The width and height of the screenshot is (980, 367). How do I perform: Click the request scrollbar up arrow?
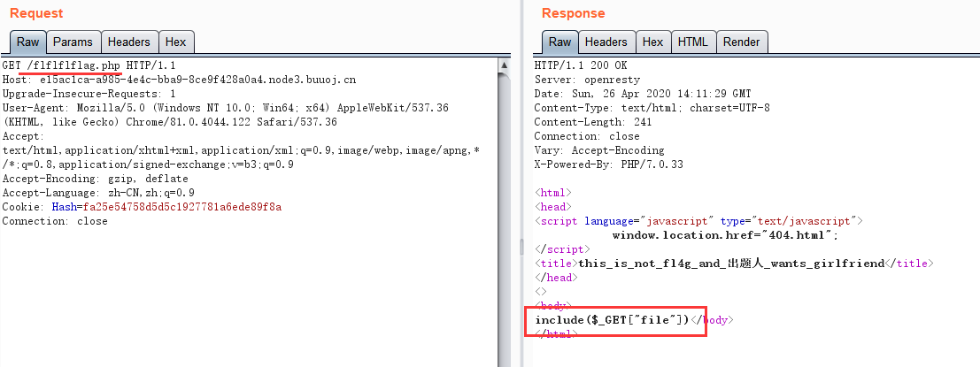pos(504,65)
